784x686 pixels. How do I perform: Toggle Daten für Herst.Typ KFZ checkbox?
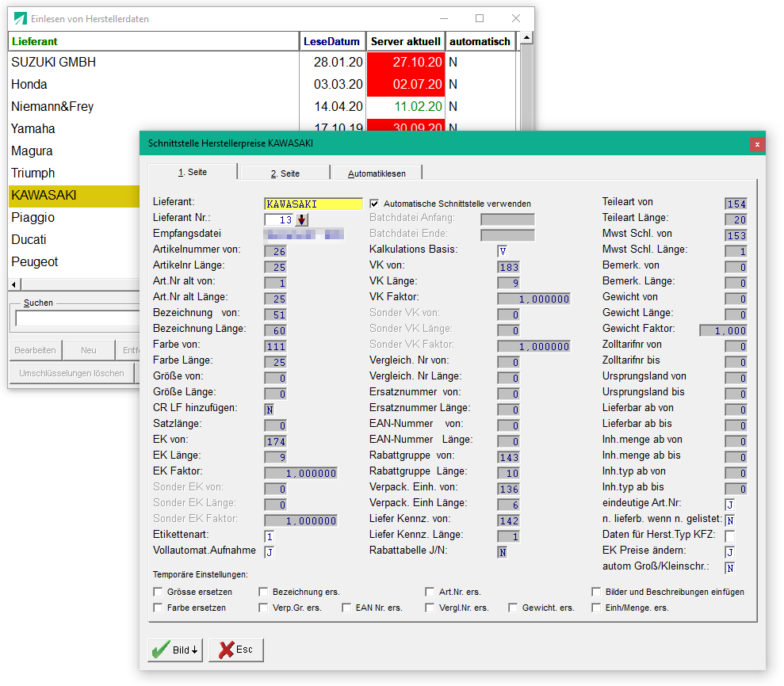point(730,536)
